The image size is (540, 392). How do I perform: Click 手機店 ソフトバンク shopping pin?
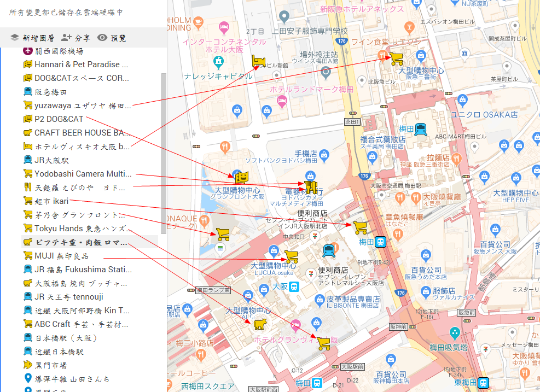[x=324, y=155]
